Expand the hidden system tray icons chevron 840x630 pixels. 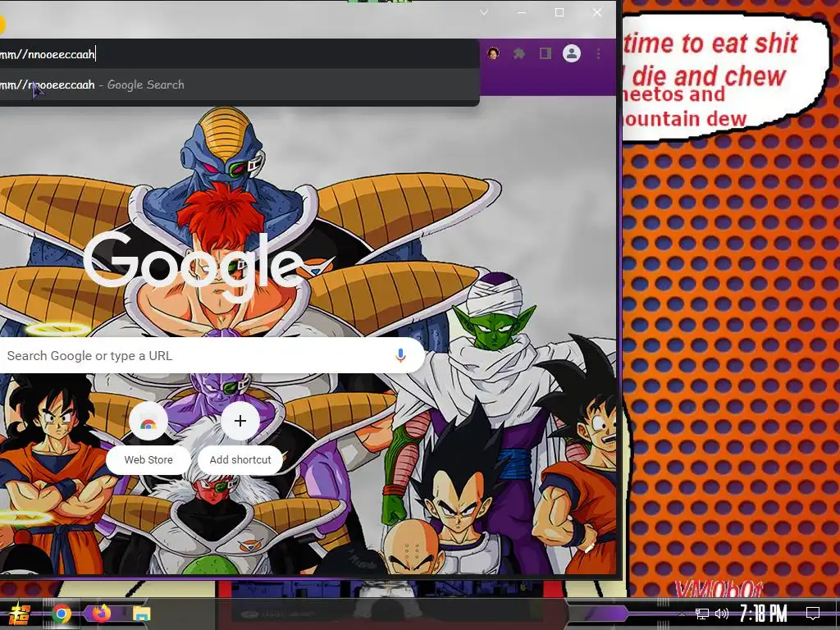tap(682, 614)
